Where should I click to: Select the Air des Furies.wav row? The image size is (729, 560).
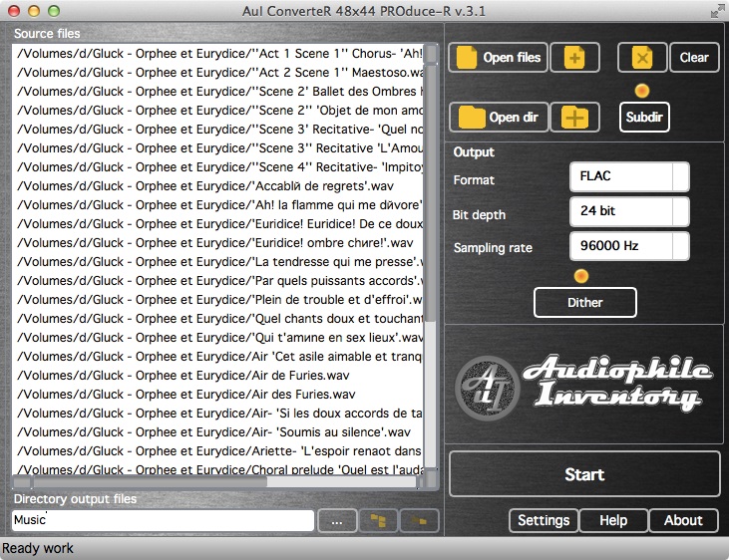pyautogui.click(x=217, y=395)
